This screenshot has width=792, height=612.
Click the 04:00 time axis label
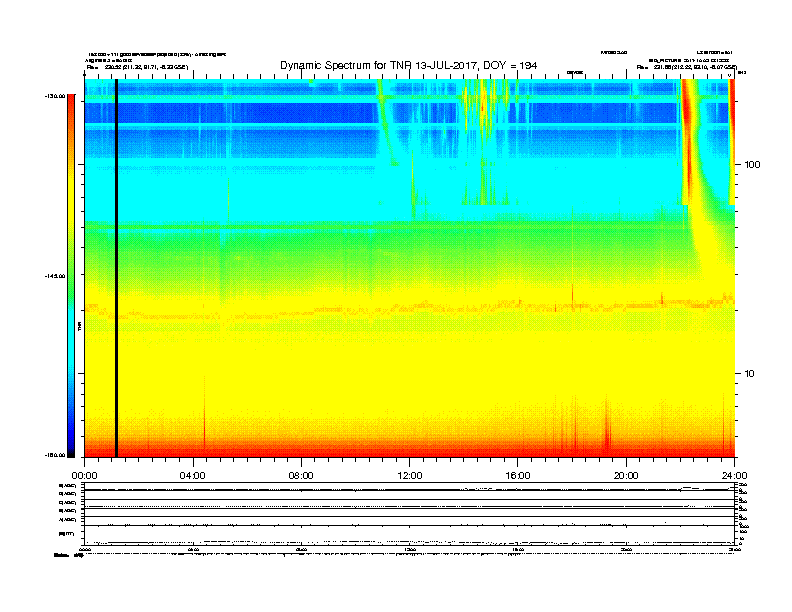[193, 476]
